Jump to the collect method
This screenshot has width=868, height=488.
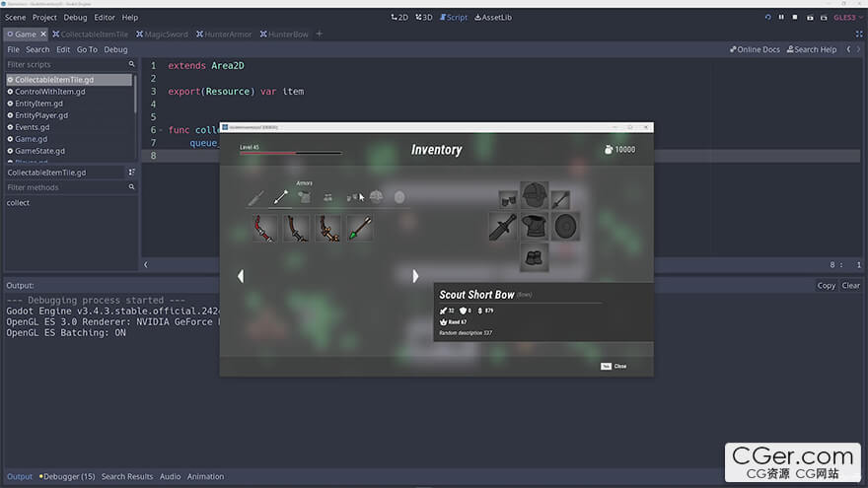(x=19, y=202)
